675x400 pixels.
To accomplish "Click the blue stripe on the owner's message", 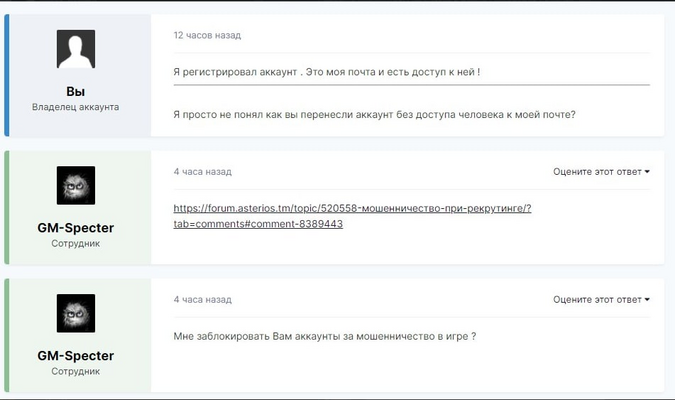I will point(5,75).
